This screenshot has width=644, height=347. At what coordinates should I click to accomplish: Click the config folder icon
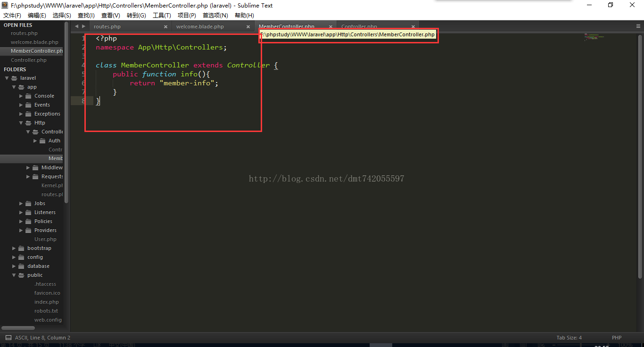[21, 257]
